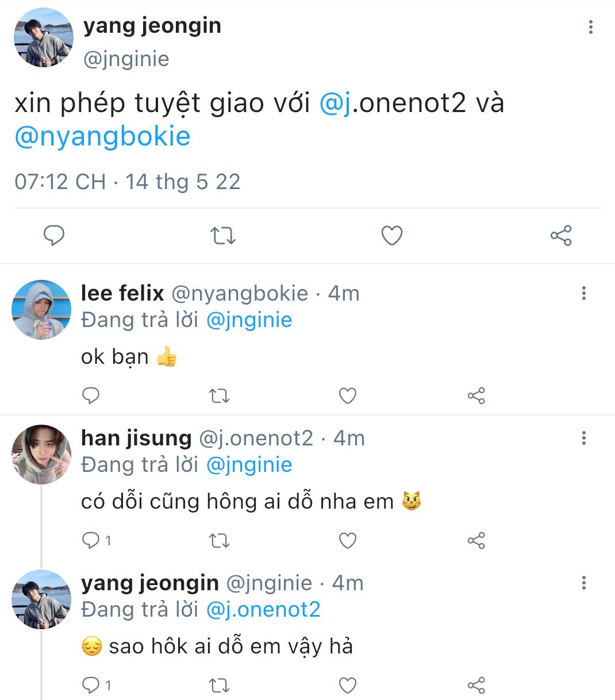Open @jnginie link in lee felix's reply
Viewport: 615px width, 700px height.
click(x=249, y=320)
